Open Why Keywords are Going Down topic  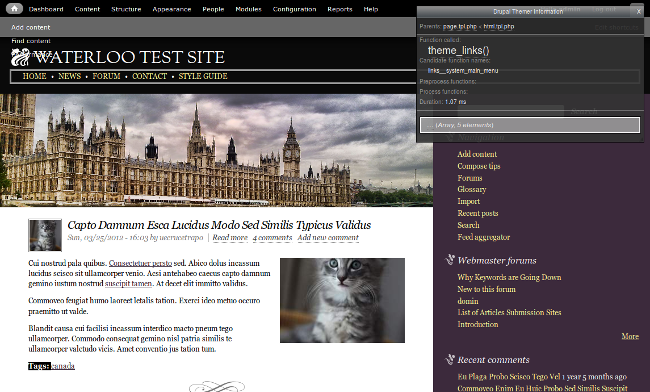pos(509,277)
